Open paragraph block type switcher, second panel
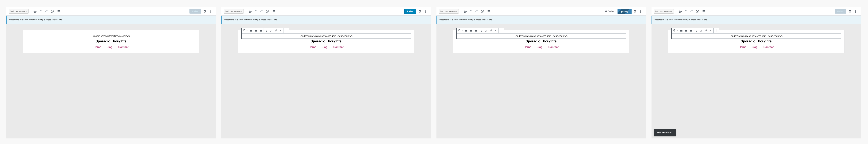Viewport: 868px width, 144px height. tap(245, 31)
